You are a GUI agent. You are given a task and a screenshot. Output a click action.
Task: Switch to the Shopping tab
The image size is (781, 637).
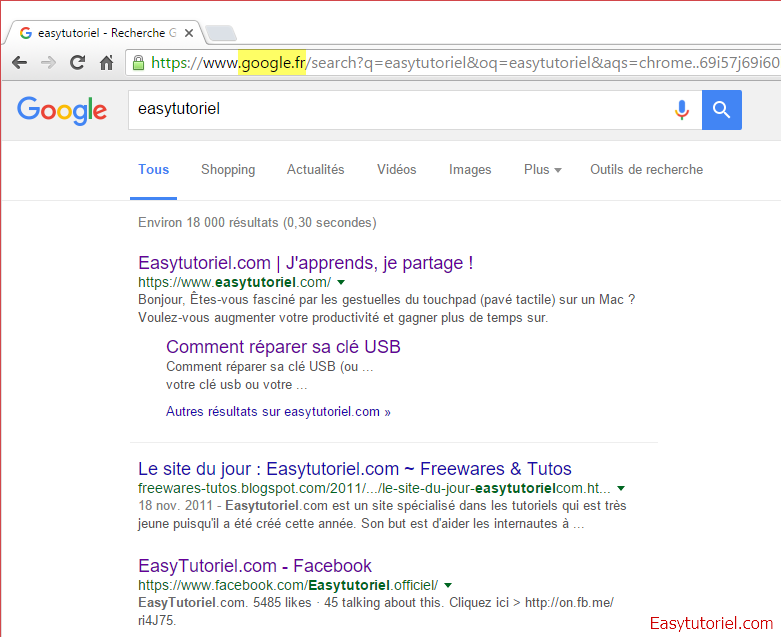(228, 169)
